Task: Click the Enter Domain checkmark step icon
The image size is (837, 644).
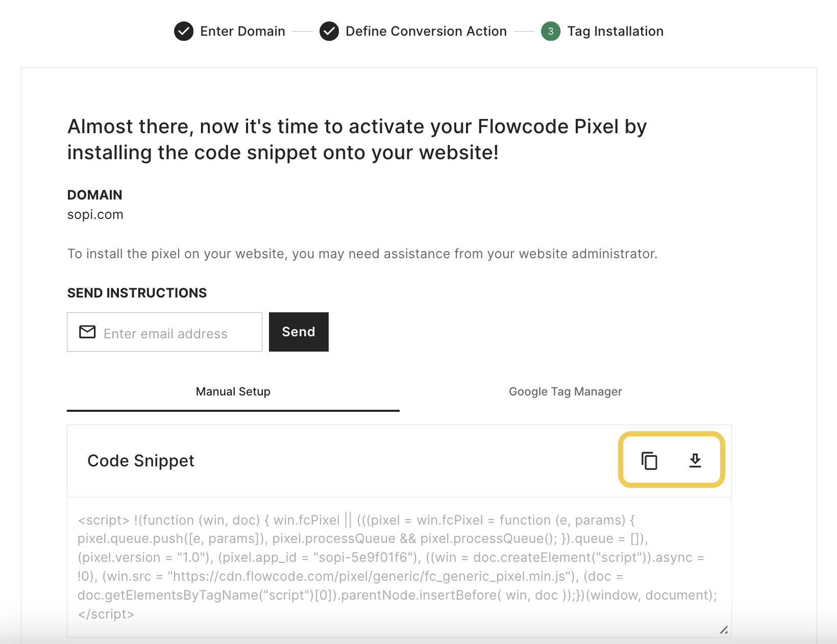Action: point(184,31)
